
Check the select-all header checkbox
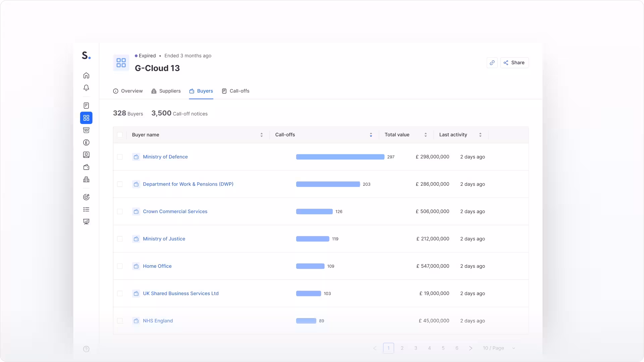coord(120,135)
